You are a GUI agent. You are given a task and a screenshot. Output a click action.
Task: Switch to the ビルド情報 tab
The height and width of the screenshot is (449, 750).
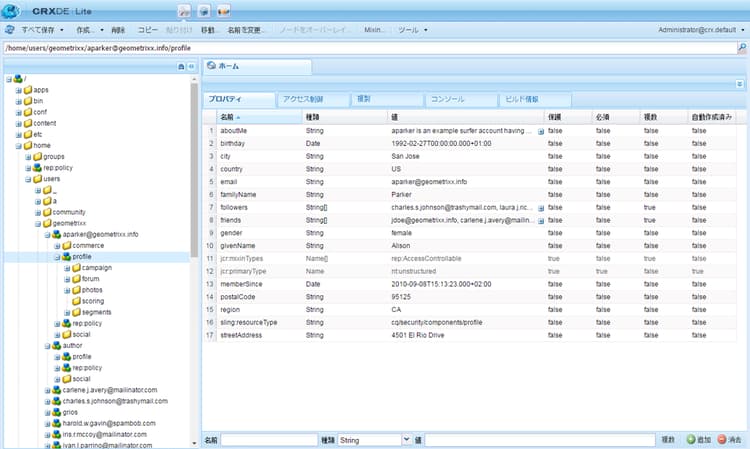coord(535,99)
